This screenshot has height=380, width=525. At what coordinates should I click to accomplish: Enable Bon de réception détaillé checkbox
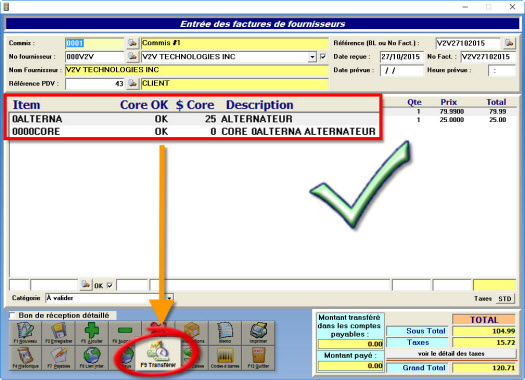[x=12, y=315]
